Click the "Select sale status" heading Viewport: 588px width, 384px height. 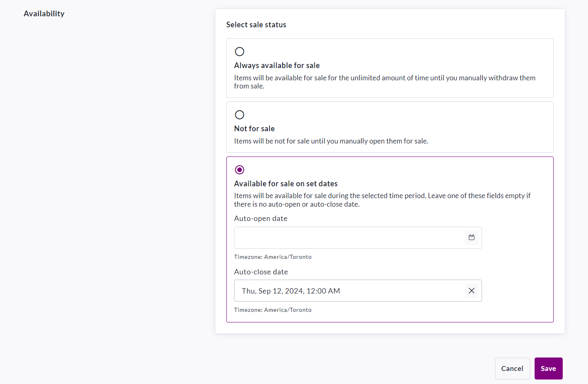coord(256,24)
